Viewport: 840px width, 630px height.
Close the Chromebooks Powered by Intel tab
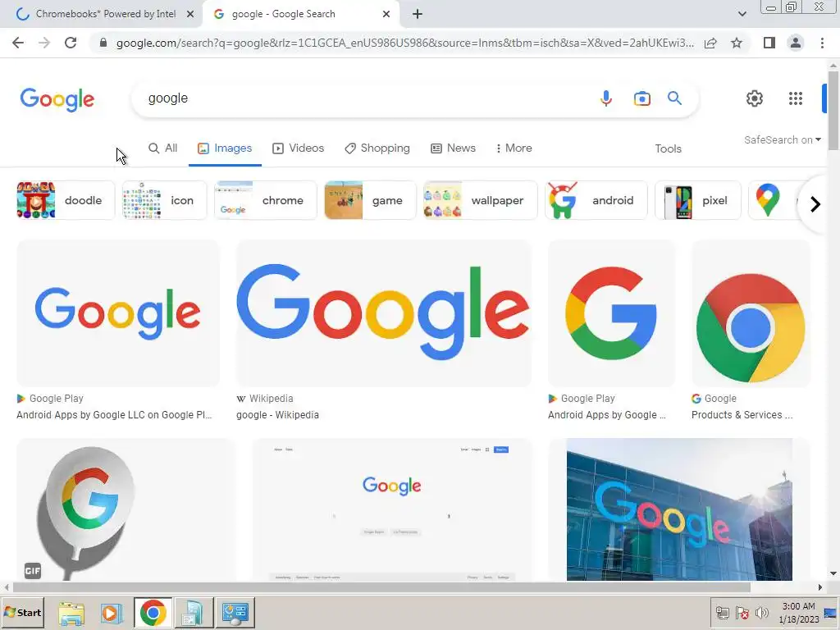click(x=190, y=15)
